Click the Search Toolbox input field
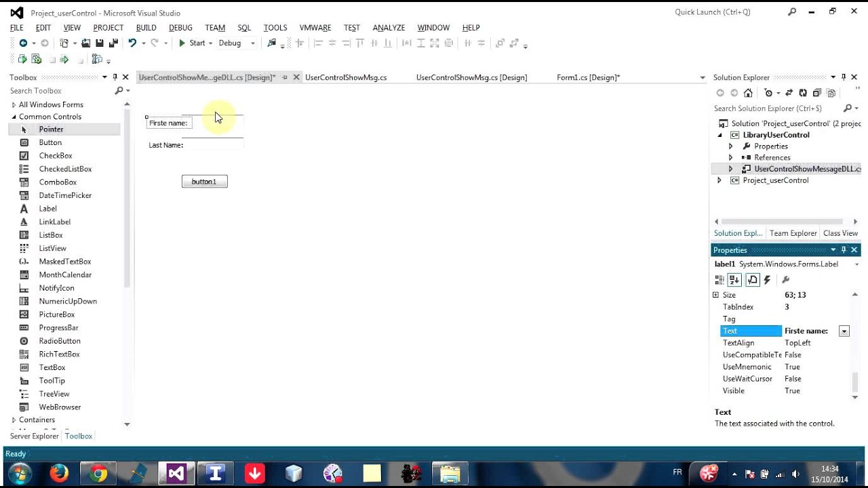The image size is (868, 488). [x=61, y=91]
